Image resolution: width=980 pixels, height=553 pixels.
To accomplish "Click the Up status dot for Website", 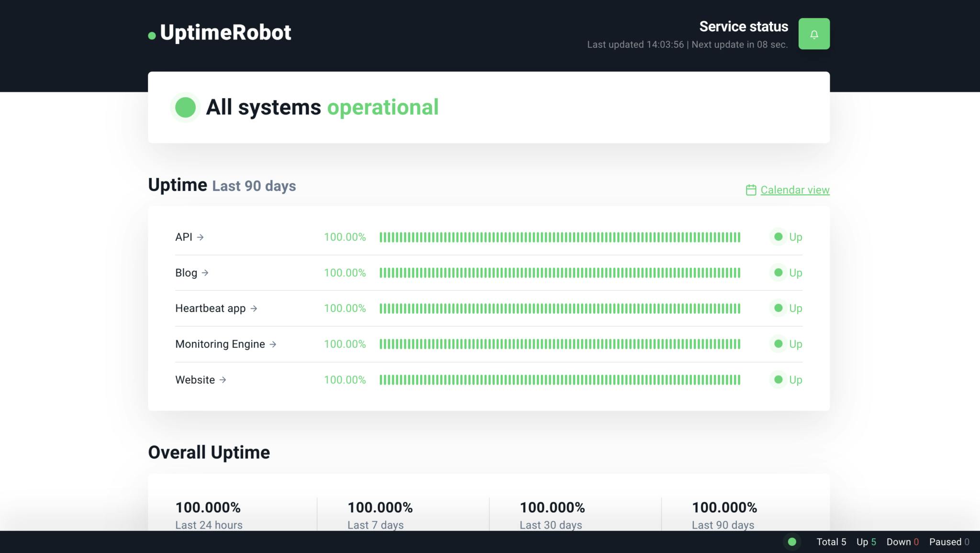I will [x=779, y=380].
